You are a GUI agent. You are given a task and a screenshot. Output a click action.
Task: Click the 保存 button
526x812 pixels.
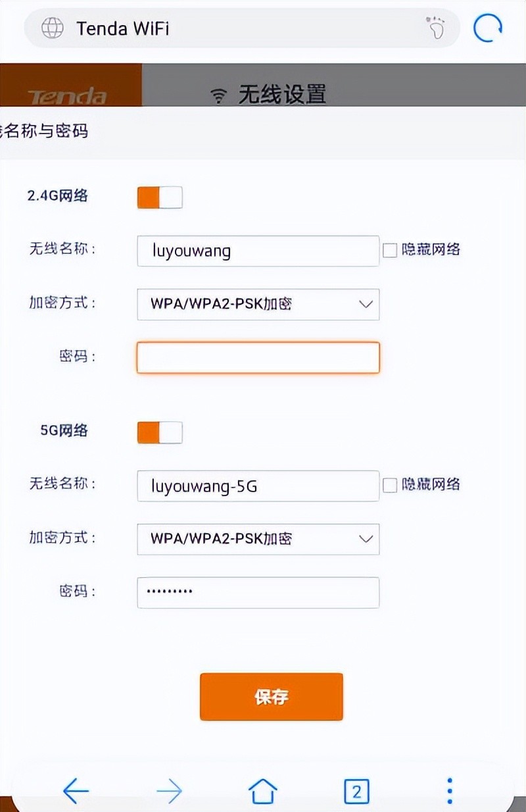271,696
